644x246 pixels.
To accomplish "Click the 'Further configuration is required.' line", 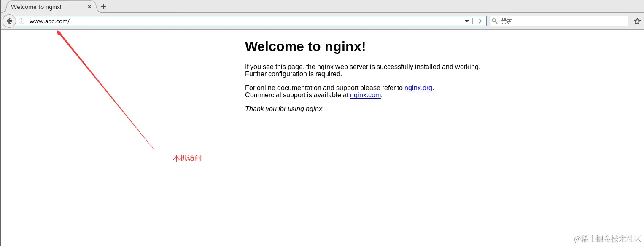I will (294, 74).
